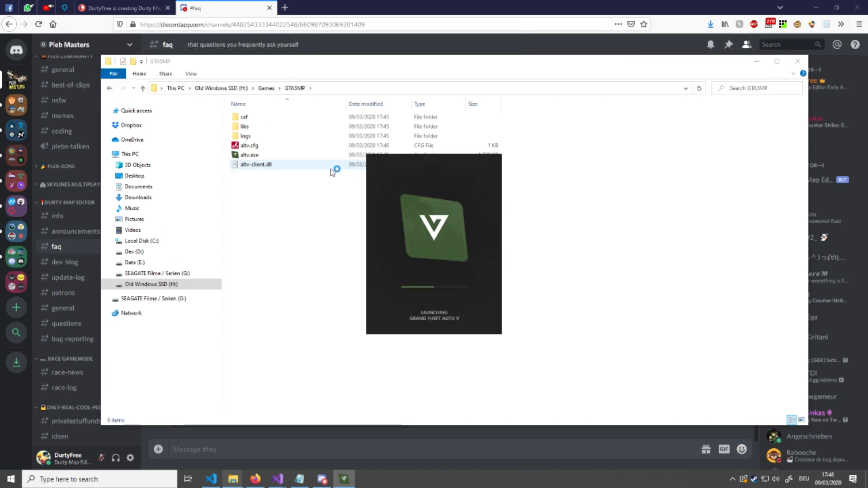Deafen with headphones icon in Discord
Image resolution: width=868 pixels, height=488 pixels.
(116, 458)
